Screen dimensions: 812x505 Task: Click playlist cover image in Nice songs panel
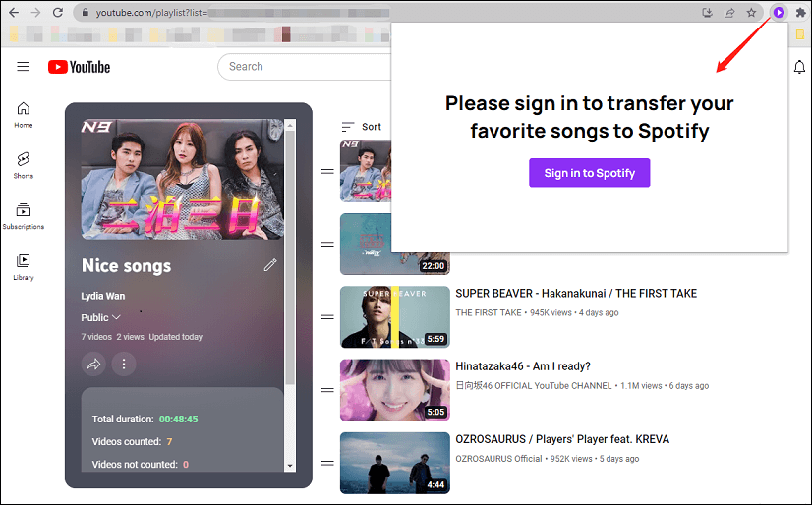click(182, 179)
